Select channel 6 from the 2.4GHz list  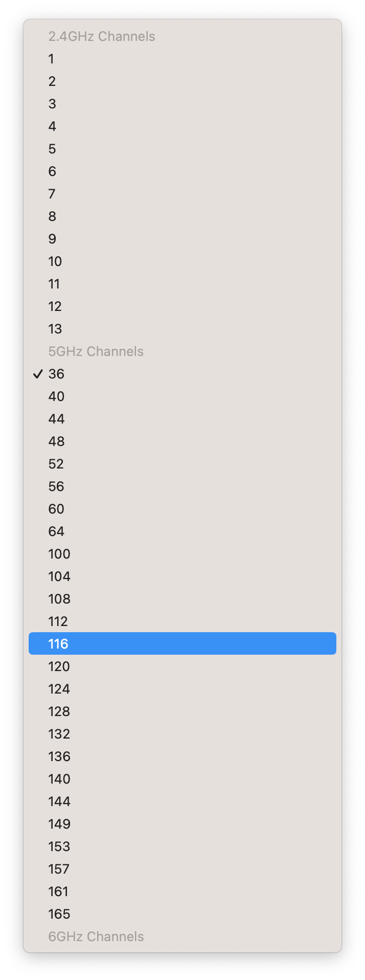tap(52, 171)
